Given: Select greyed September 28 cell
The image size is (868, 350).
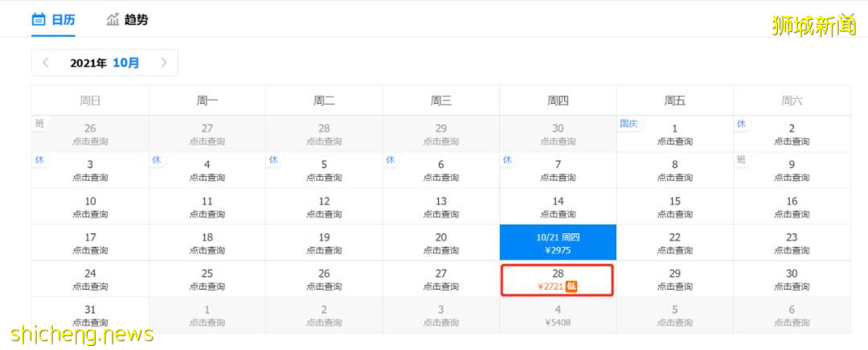Looking at the screenshot, I should 324,134.
